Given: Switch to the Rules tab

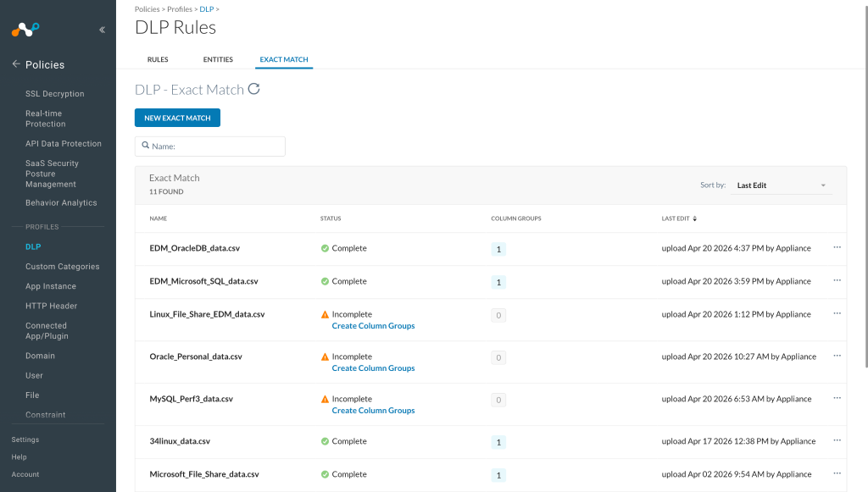Looking at the screenshot, I should (x=158, y=60).
